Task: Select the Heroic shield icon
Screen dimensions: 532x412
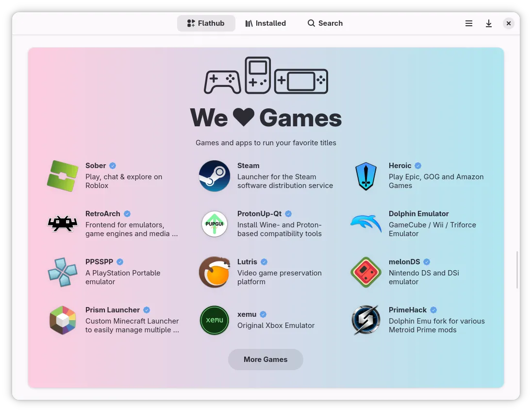Action: coord(366,176)
